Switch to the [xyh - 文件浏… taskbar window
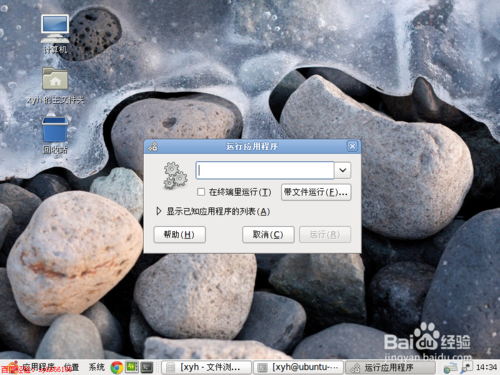 tap(207, 368)
